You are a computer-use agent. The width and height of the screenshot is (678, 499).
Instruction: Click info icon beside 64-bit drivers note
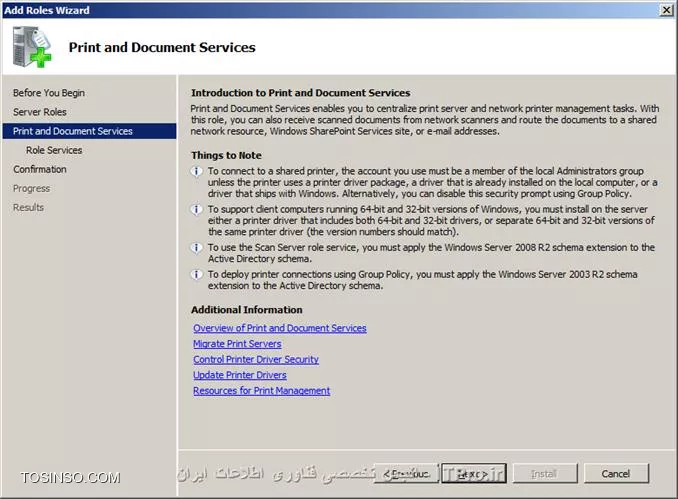point(197,210)
